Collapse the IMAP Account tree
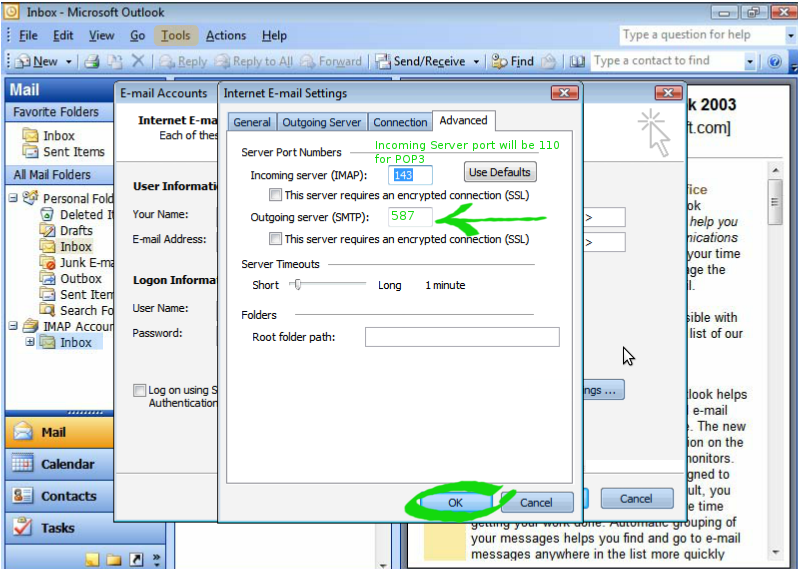 pos(13,326)
